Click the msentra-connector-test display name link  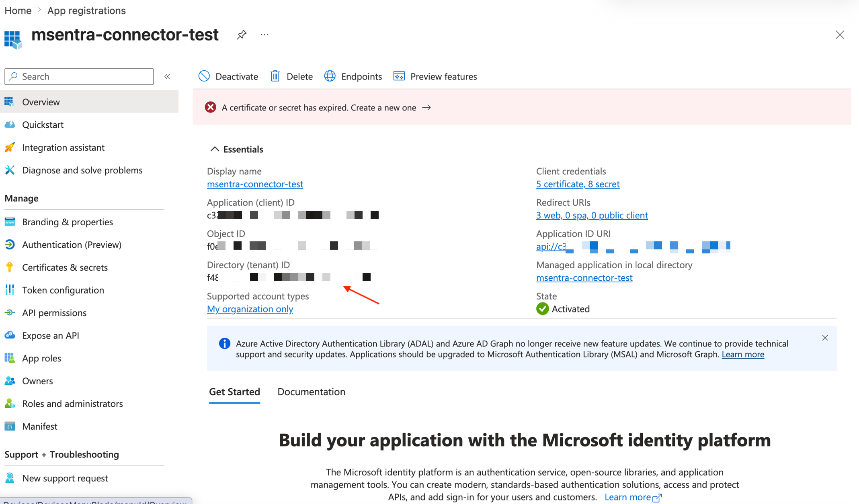(x=255, y=184)
